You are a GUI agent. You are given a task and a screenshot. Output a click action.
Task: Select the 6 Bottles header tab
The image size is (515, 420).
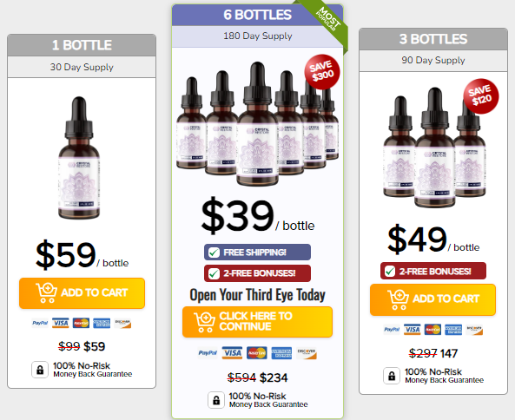(257, 15)
